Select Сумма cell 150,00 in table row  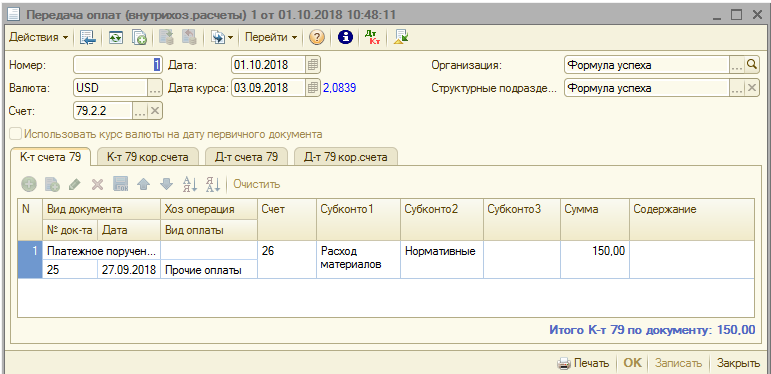point(595,259)
